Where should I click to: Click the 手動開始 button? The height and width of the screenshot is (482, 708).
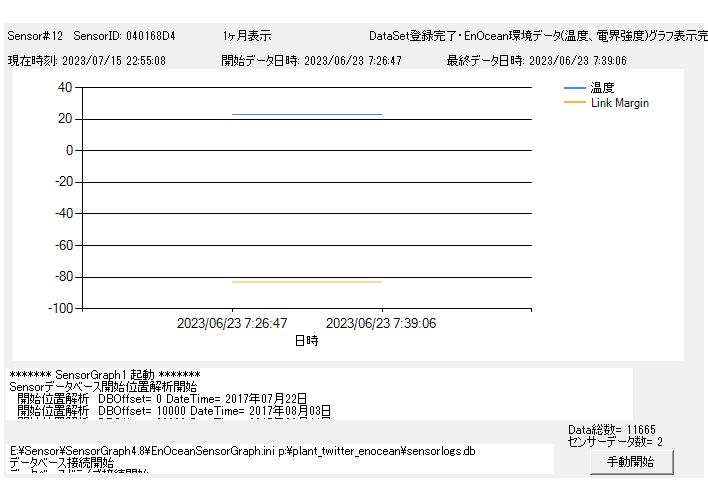(x=630, y=462)
